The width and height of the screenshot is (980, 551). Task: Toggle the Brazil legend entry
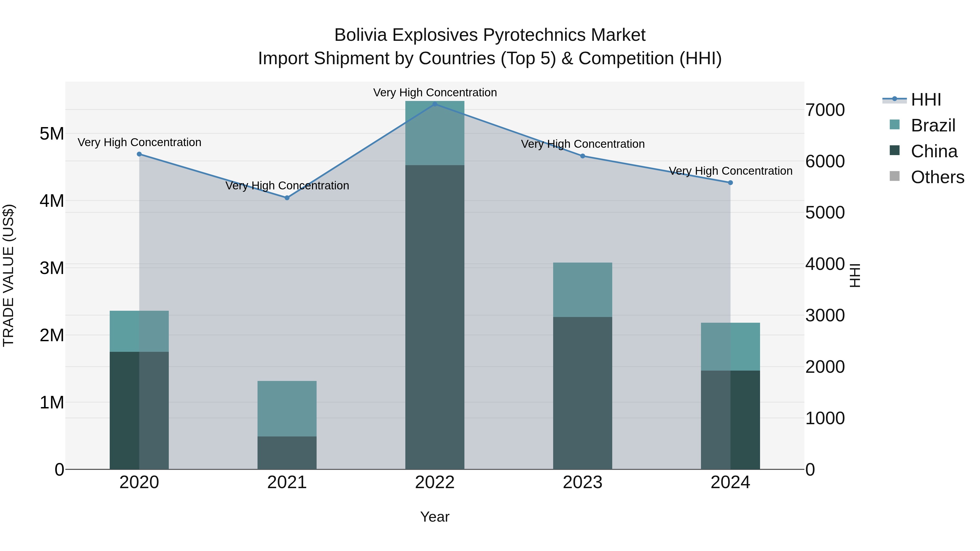pos(922,125)
